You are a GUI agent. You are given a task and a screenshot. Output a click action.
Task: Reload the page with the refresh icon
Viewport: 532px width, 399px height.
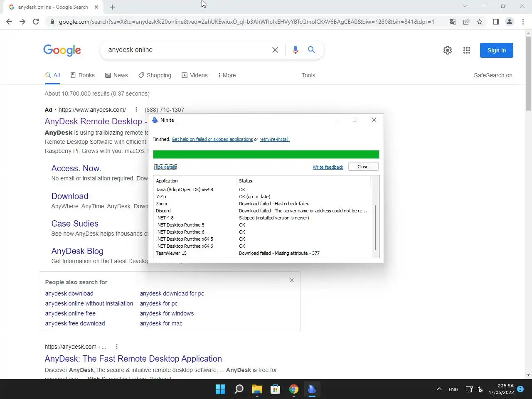click(36, 22)
